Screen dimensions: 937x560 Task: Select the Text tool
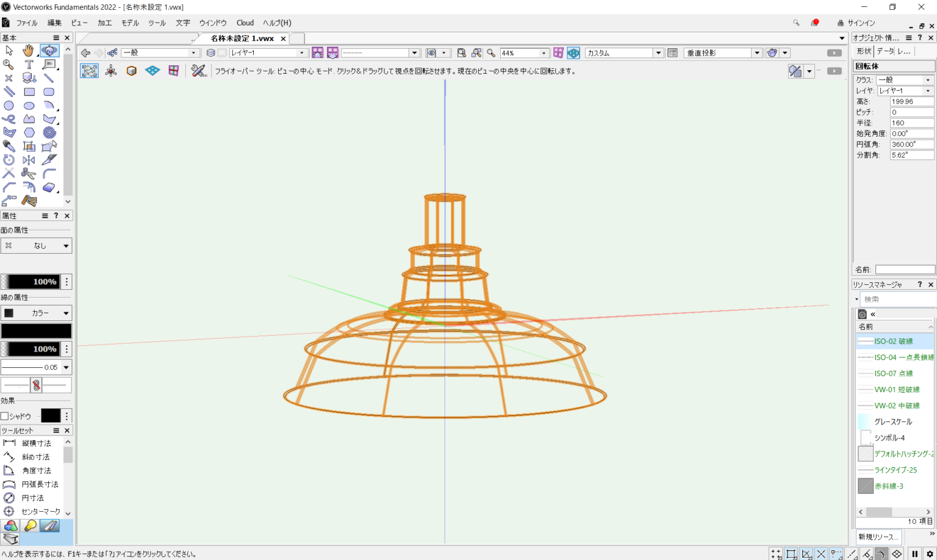point(28,63)
